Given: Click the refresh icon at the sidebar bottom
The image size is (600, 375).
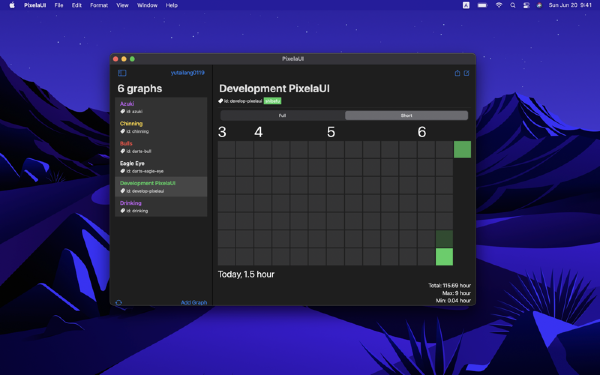Looking at the screenshot, I should click(119, 303).
